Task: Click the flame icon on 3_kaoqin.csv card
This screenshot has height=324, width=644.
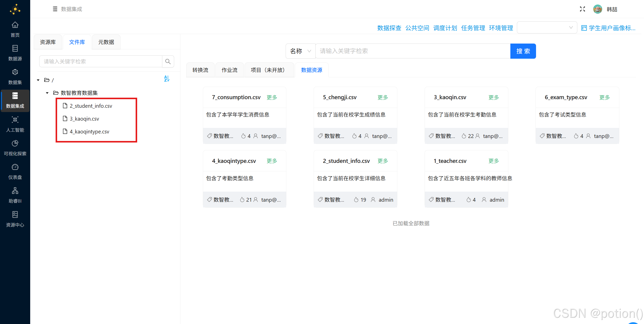Action: click(464, 136)
